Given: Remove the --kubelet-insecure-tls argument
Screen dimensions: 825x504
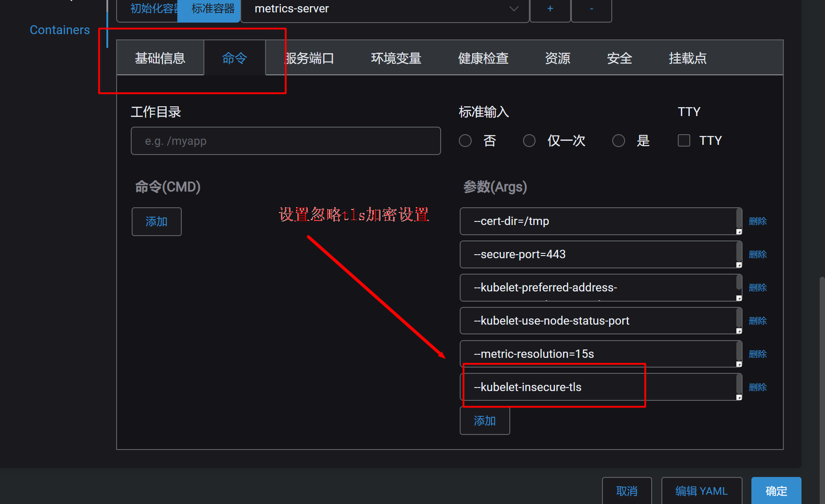Looking at the screenshot, I should (758, 388).
